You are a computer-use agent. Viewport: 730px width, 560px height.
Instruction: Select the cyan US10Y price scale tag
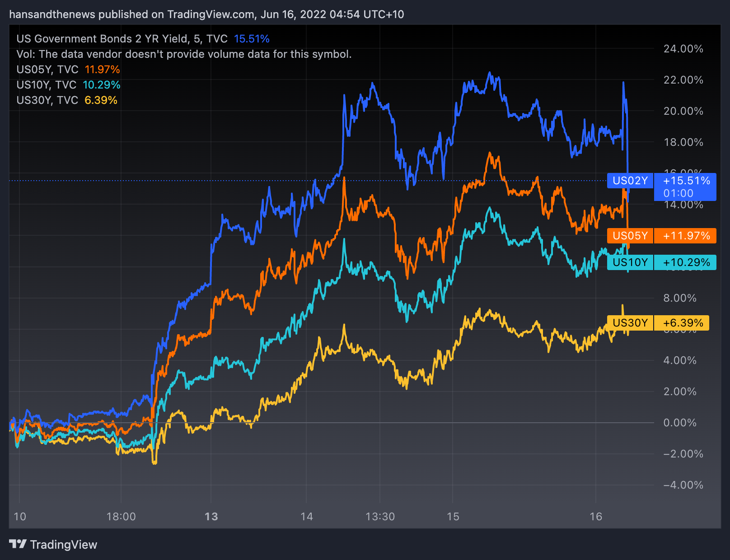coord(630,262)
